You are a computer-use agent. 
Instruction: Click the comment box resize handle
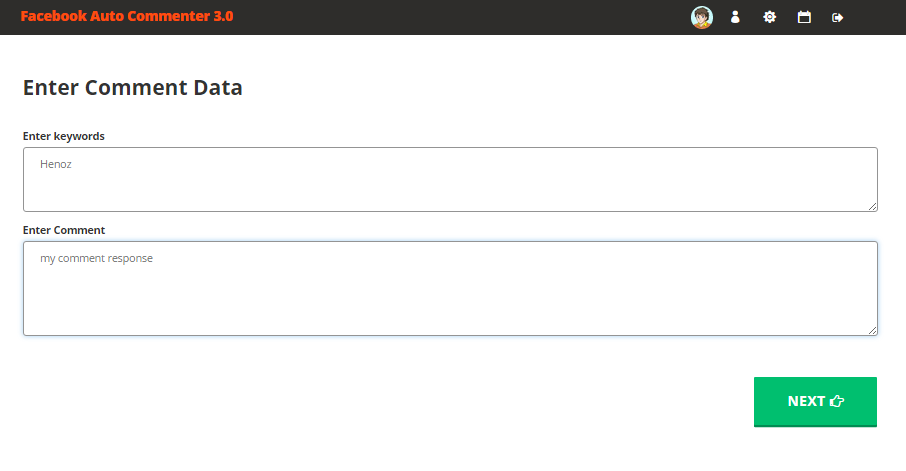(872, 330)
